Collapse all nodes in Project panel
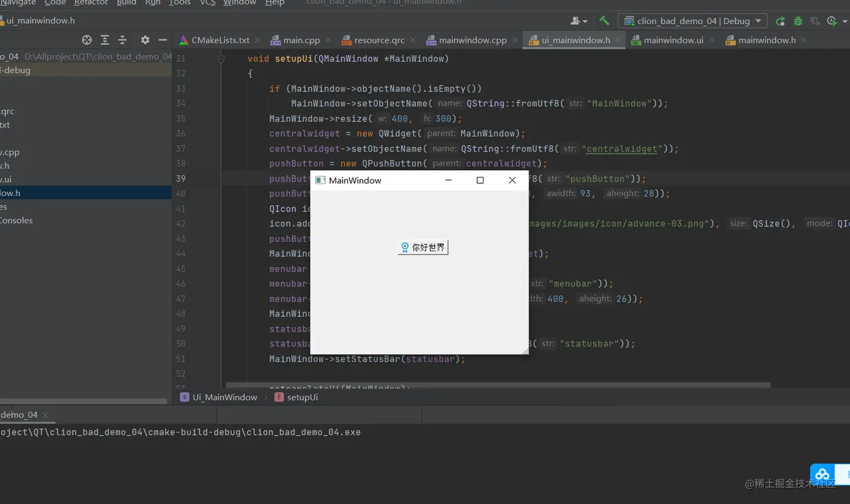This screenshot has height=504, width=850. click(x=122, y=40)
